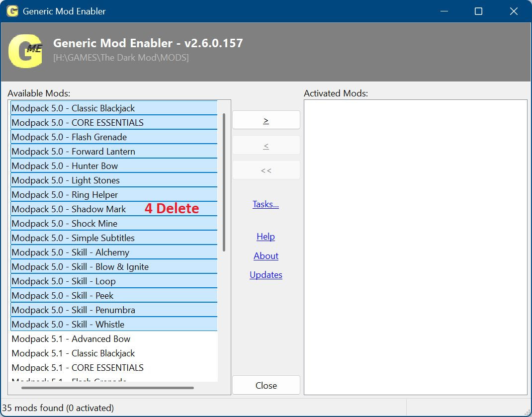This screenshot has height=417, width=532.
Task: Select Modpack 5.0 - Skill - Peek
Action: pyautogui.click(x=114, y=296)
